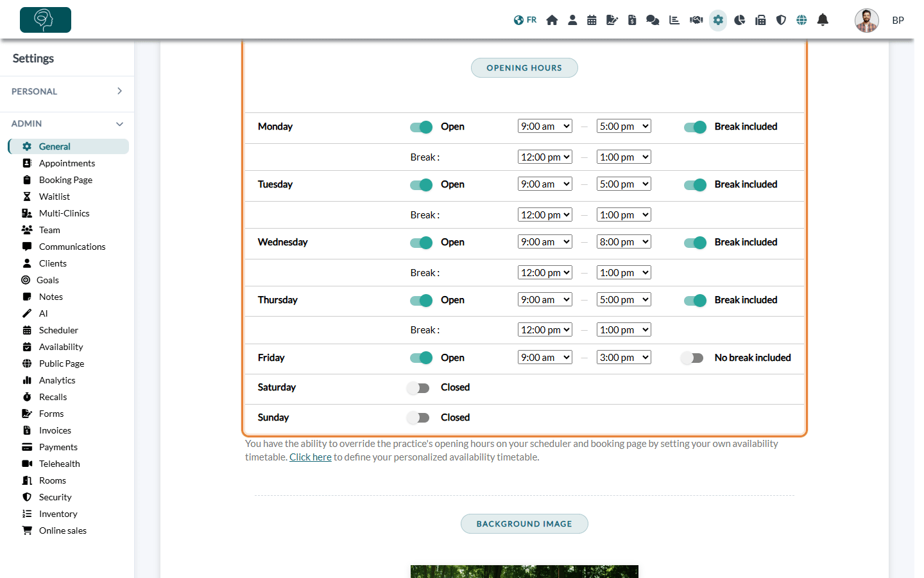Open Tuesday break start time dropdown
Image resolution: width=924 pixels, height=578 pixels.
(545, 215)
